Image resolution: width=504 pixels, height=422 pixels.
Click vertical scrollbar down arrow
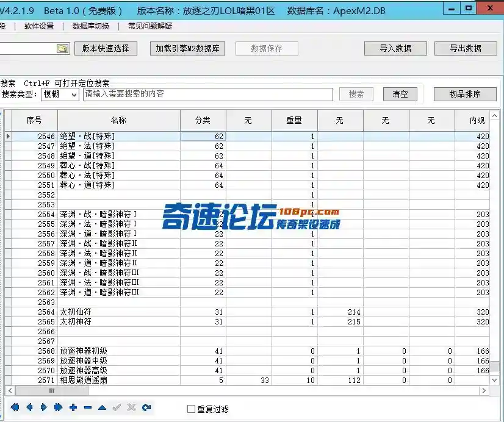pyautogui.click(x=494, y=381)
